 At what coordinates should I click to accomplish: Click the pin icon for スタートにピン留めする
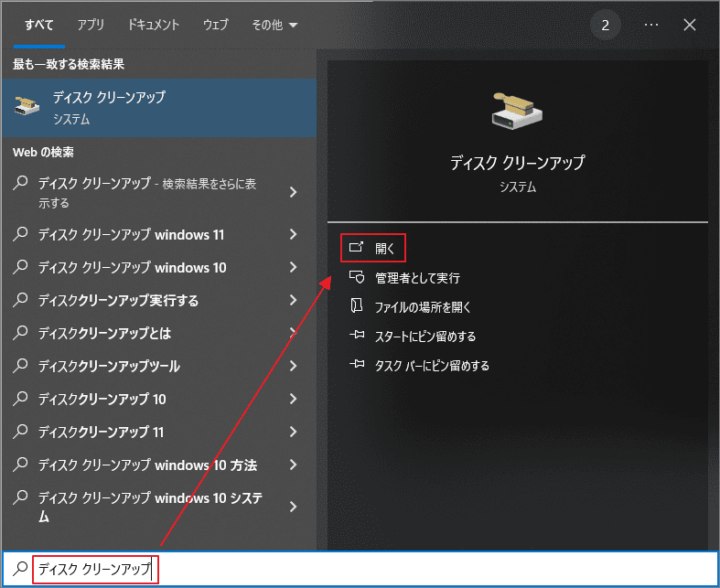pyautogui.click(x=356, y=335)
